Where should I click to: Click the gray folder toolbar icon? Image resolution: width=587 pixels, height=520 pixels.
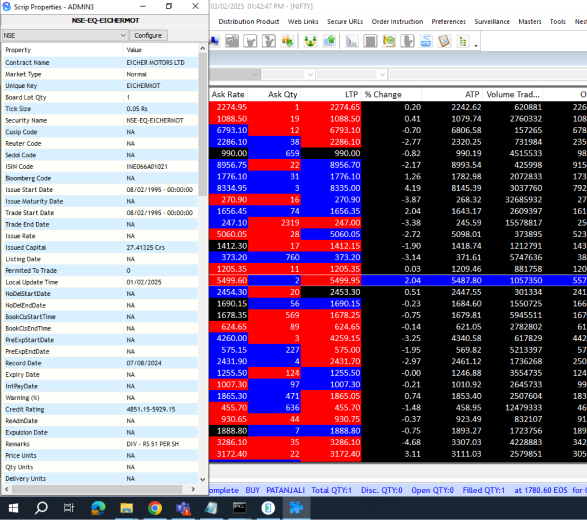click(232, 41)
